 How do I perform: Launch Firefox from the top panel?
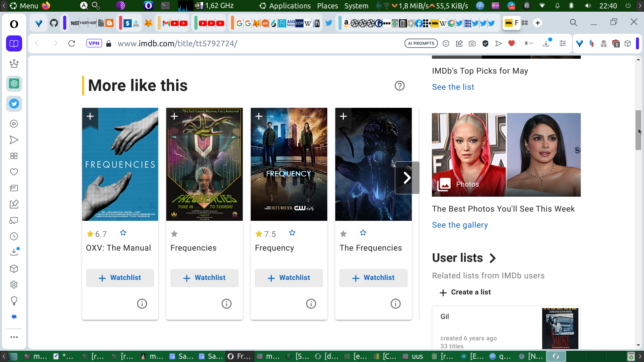pos(46,6)
